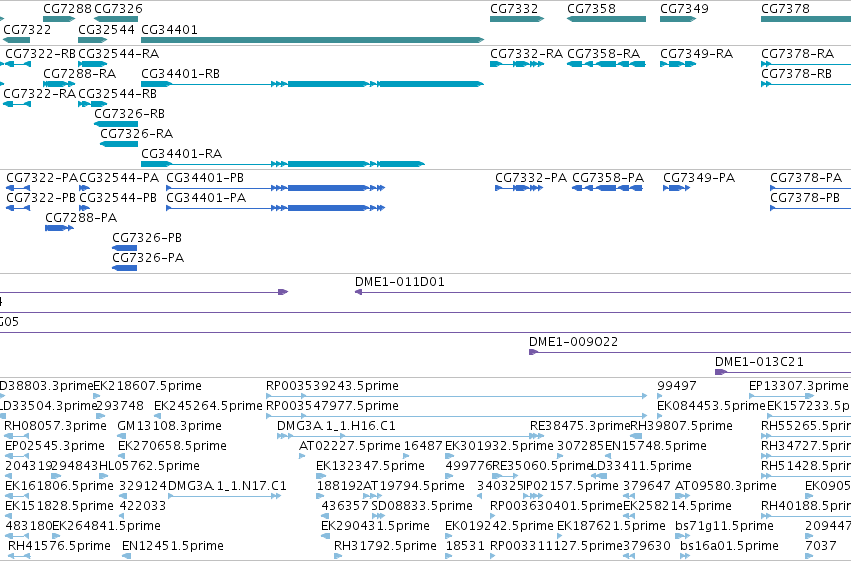Click the CG32544 gene label

(106, 29)
